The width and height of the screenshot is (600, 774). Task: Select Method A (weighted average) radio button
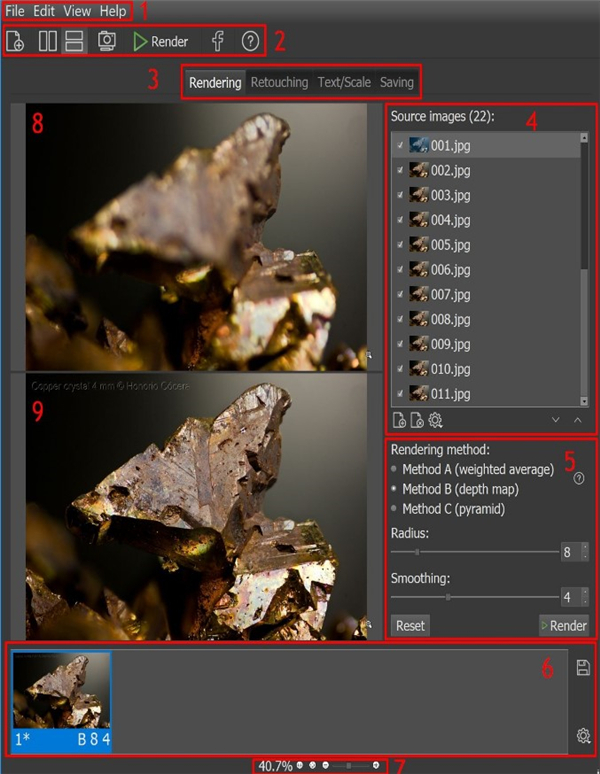[x=395, y=469]
